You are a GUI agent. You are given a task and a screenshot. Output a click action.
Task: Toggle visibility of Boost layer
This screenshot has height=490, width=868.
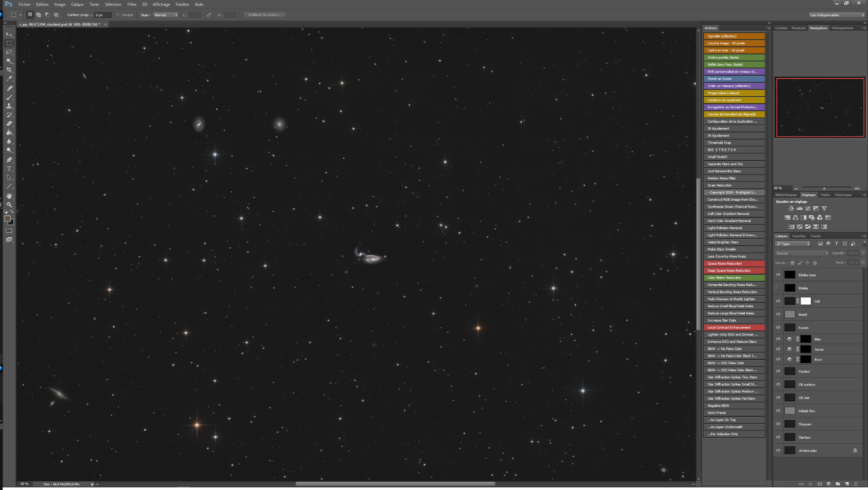778,314
